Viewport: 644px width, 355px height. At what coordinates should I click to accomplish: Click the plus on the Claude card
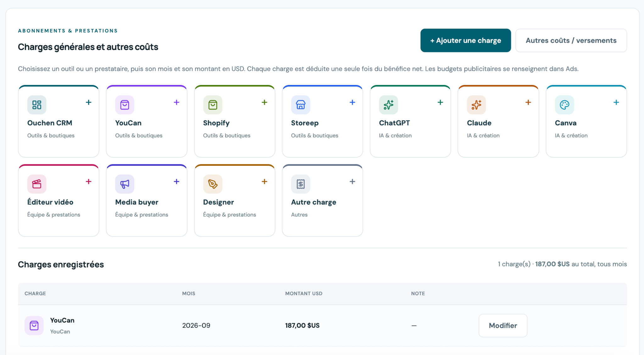point(528,102)
